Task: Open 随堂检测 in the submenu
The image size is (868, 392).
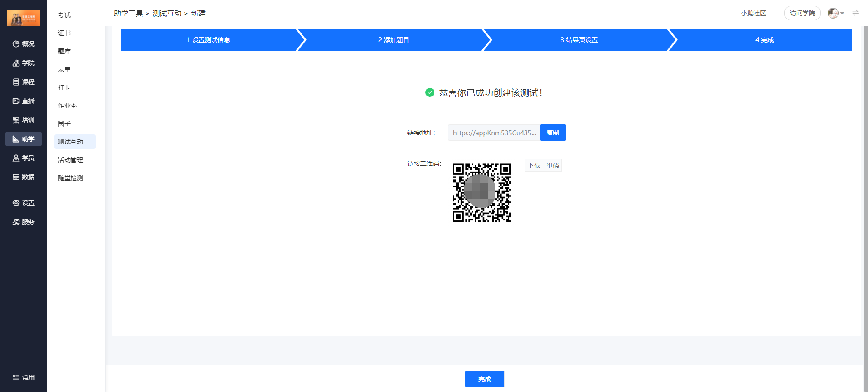Action: tap(71, 178)
